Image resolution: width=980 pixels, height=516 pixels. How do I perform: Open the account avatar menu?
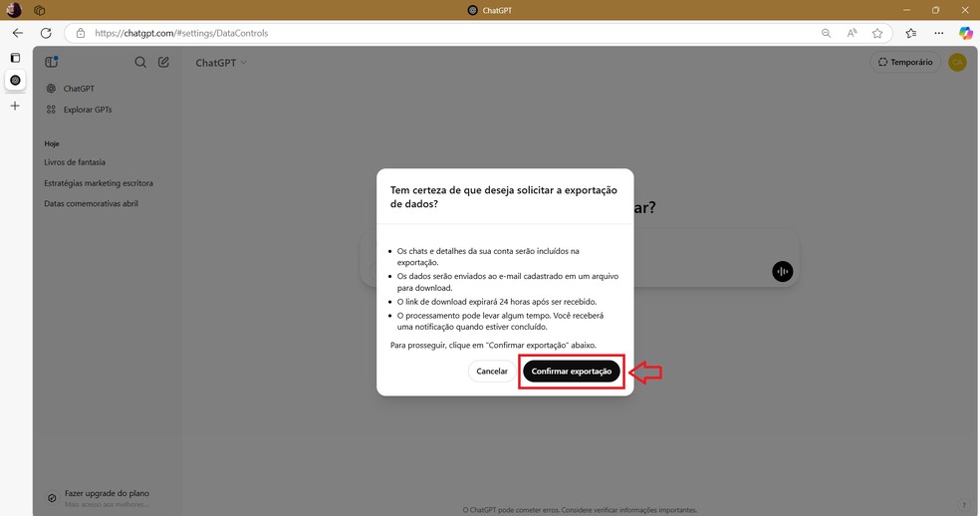[x=957, y=62]
